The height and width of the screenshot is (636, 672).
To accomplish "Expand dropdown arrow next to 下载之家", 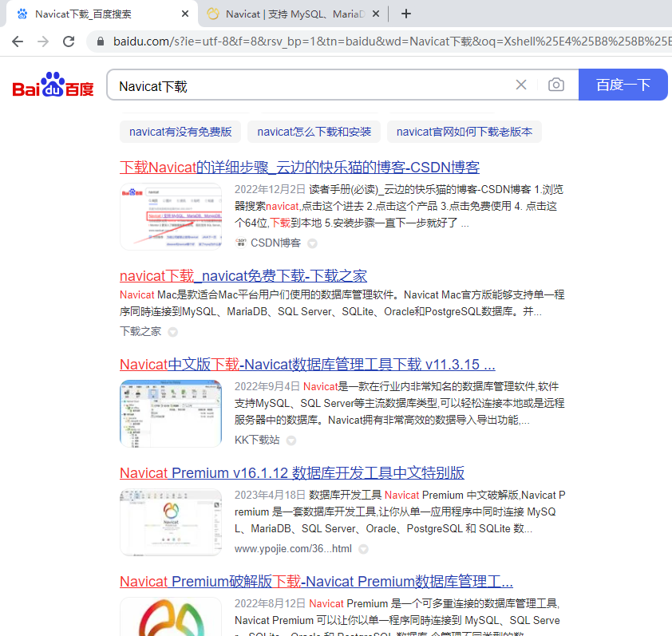I will point(172,332).
